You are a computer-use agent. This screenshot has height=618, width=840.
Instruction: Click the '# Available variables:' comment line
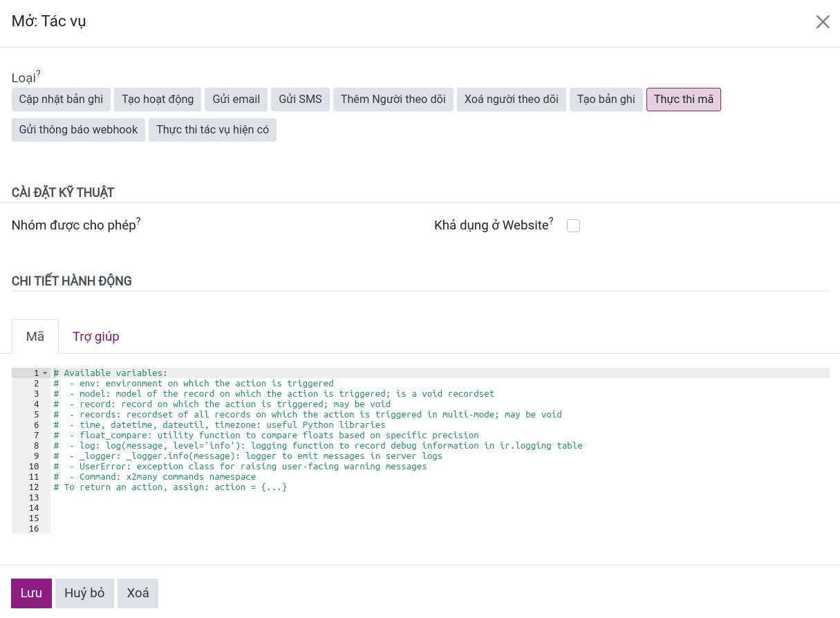coord(111,373)
